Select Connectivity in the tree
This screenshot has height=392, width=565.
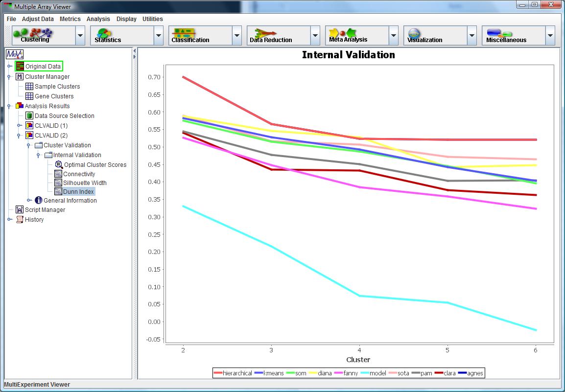[x=79, y=174]
